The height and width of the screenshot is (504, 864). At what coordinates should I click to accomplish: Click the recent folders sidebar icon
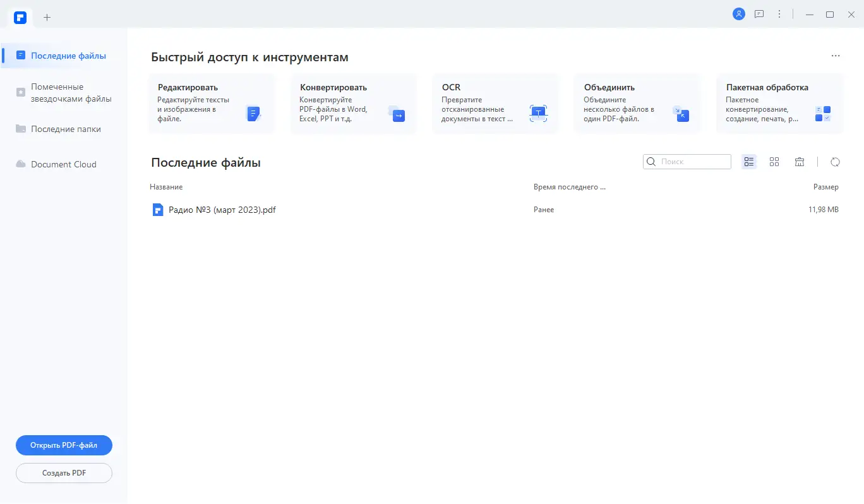tap(21, 129)
